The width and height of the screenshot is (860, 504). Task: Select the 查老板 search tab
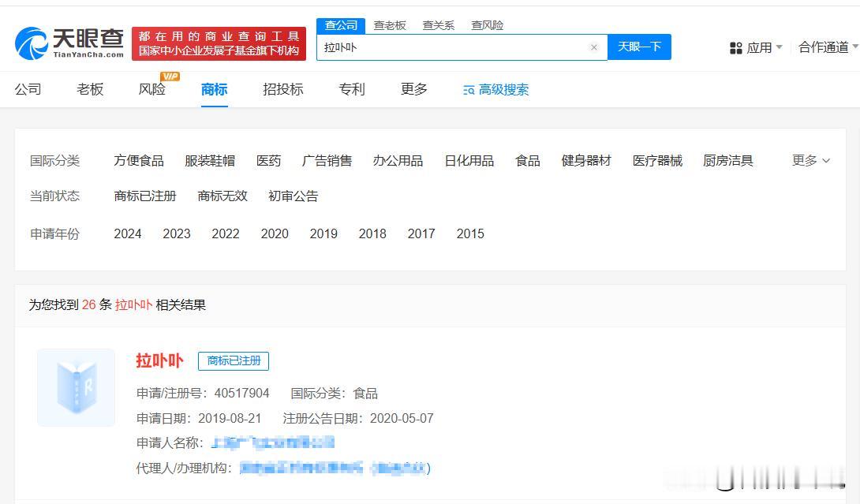click(390, 25)
